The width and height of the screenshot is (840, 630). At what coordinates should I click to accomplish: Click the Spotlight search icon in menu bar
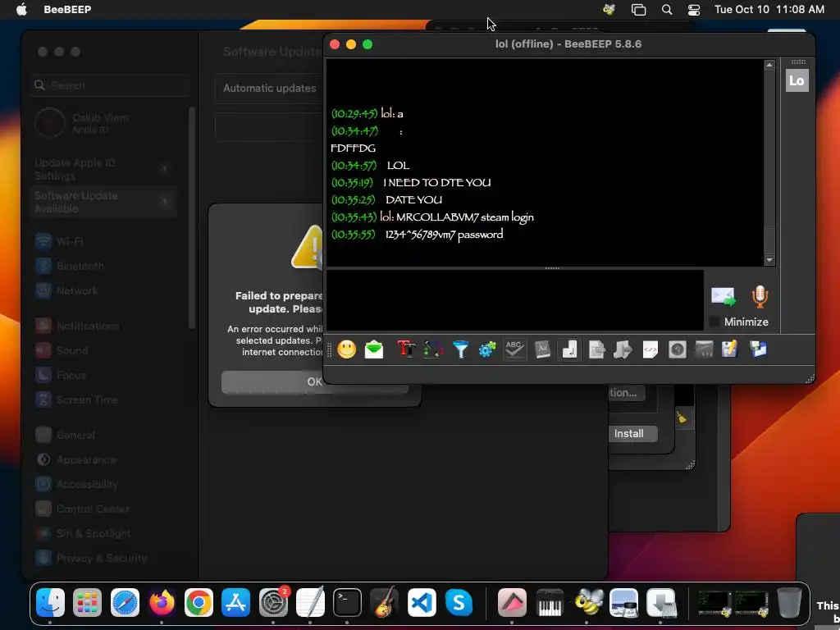pyautogui.click(x=667, y=9)
